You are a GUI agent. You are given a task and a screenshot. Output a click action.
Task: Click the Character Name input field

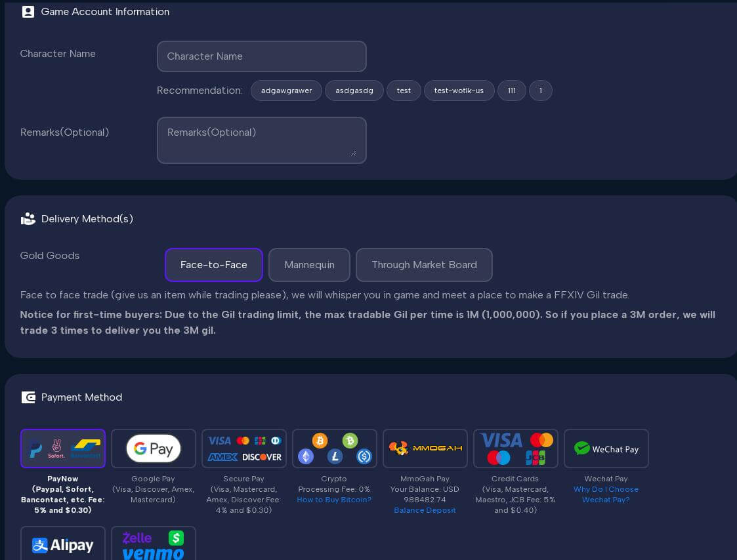tap(261, 56)
